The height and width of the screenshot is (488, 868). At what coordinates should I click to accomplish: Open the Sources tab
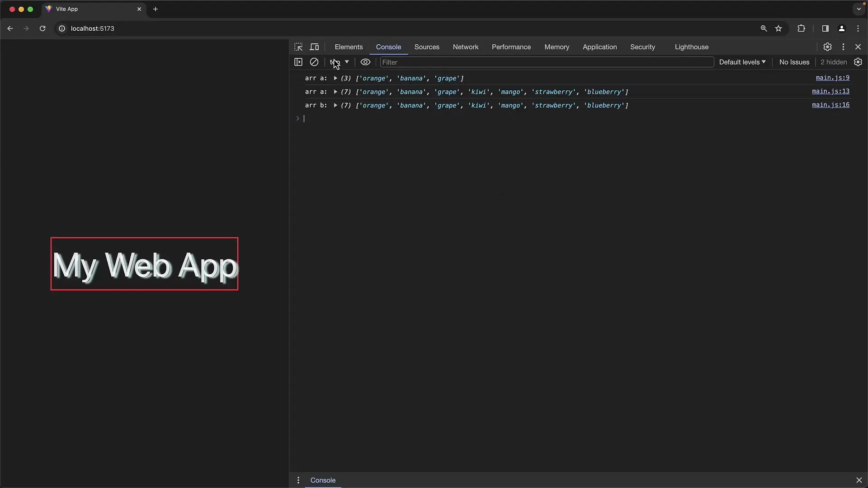[x=427, y=47]
